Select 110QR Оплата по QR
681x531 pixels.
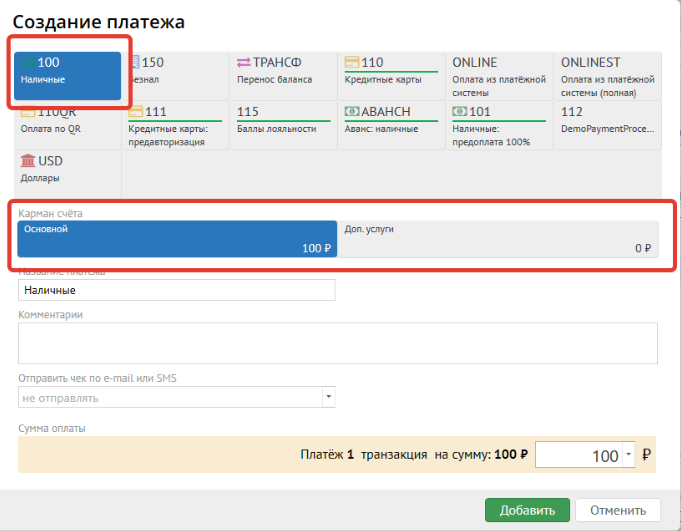(68, 125)
